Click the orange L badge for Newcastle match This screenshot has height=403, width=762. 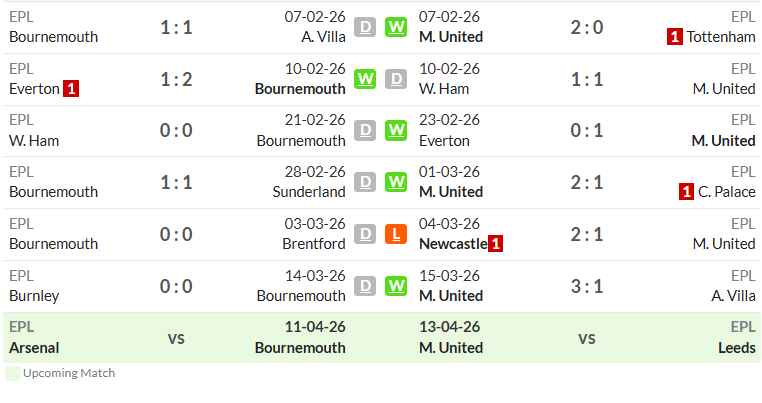tap(396, 234)
